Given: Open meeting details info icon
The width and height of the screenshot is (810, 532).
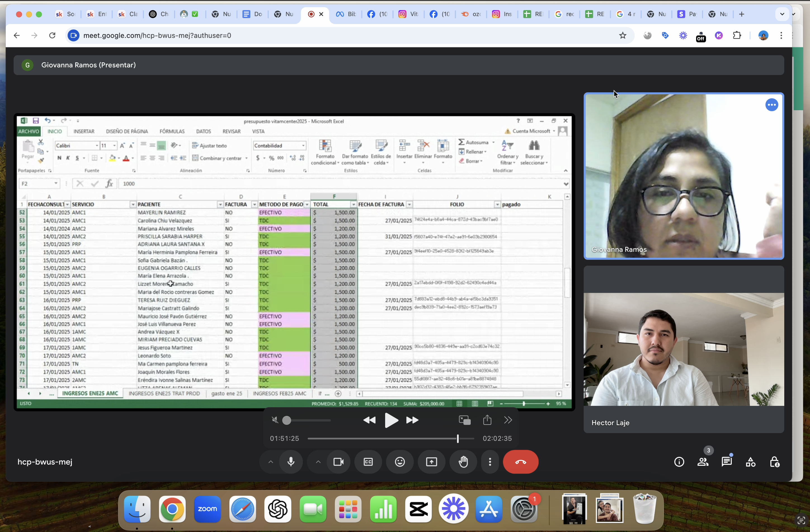Looking at the screenshot, I should [x=679, y=462].
